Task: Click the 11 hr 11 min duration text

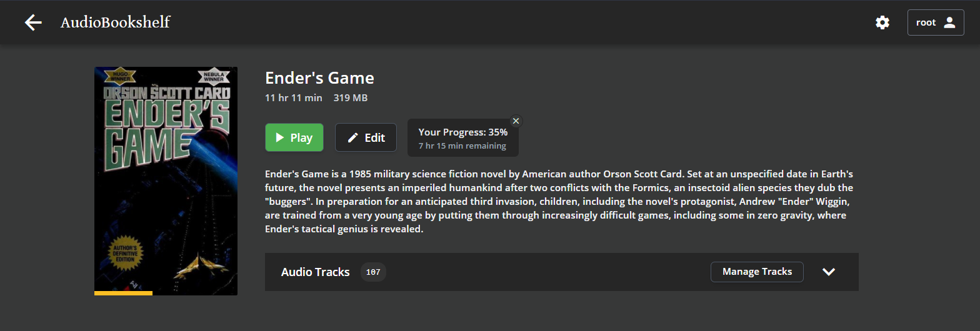Action: pos(294,98)
